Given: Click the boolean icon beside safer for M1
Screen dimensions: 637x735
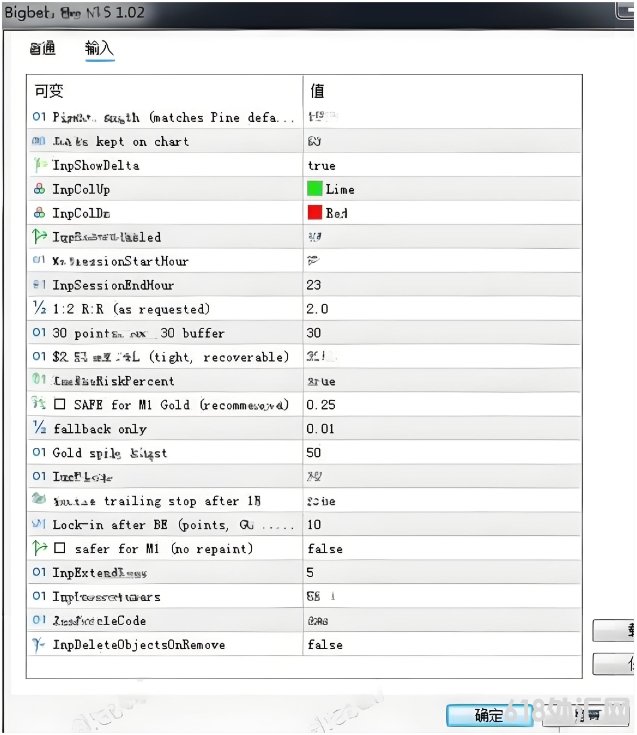Looking at the screenshot, I should coord(40,548).
